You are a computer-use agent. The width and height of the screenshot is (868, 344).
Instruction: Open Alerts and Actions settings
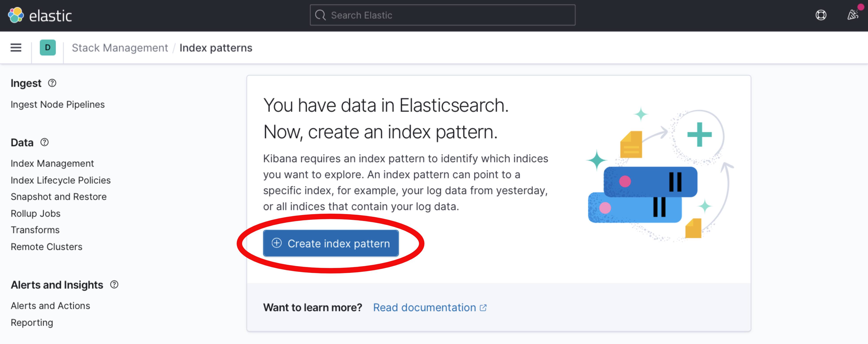pyautogui.click(x=50, y=306)
